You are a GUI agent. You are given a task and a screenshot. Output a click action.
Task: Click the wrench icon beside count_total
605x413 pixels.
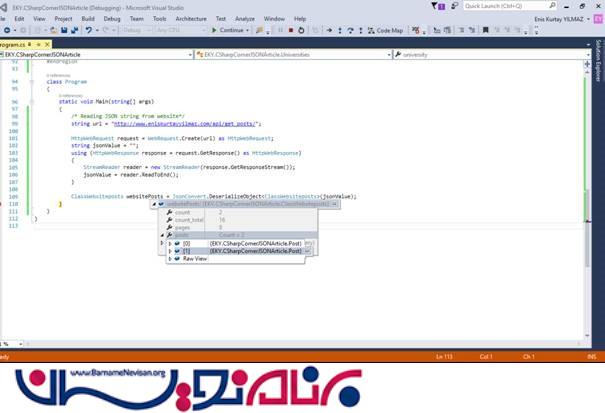tap(169, 220)
